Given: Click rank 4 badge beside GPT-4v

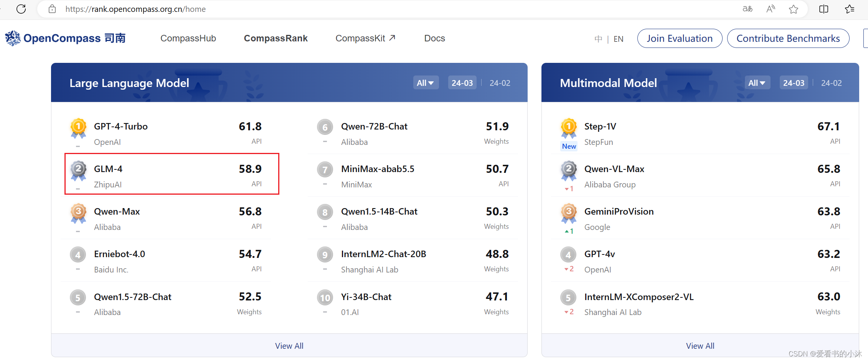Looking at the screenshot, I should pyautogui.click(x=568, y=255).
